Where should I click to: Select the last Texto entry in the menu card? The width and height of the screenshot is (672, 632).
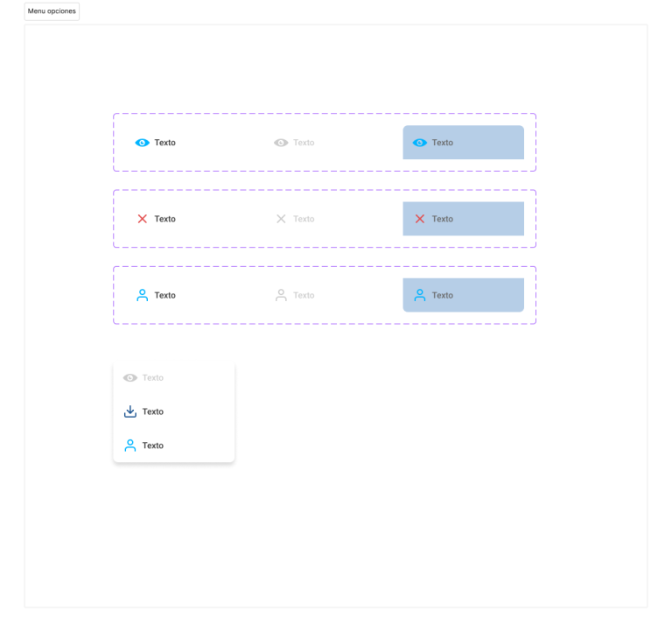[x=153, y=446]
